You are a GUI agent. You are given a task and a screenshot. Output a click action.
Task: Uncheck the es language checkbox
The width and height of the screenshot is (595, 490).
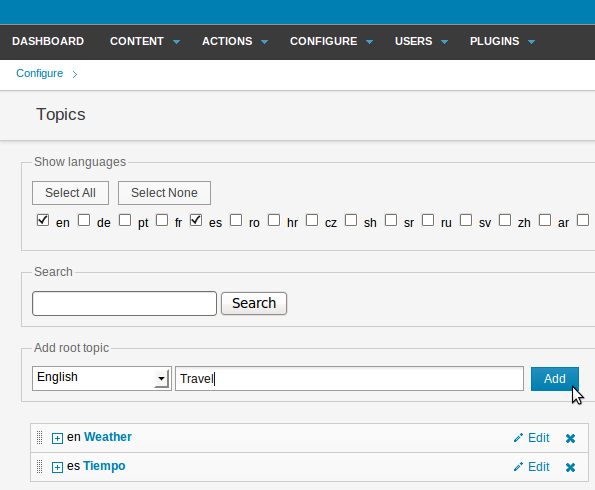pos(196,220)
